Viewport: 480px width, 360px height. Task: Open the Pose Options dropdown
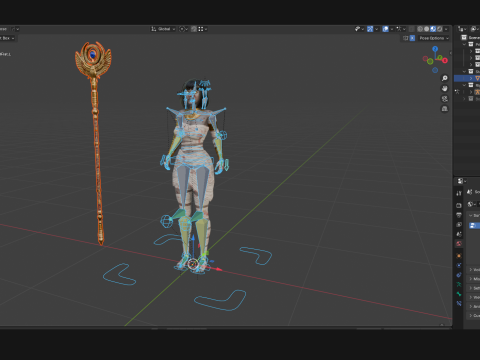[x=434, y=38]
